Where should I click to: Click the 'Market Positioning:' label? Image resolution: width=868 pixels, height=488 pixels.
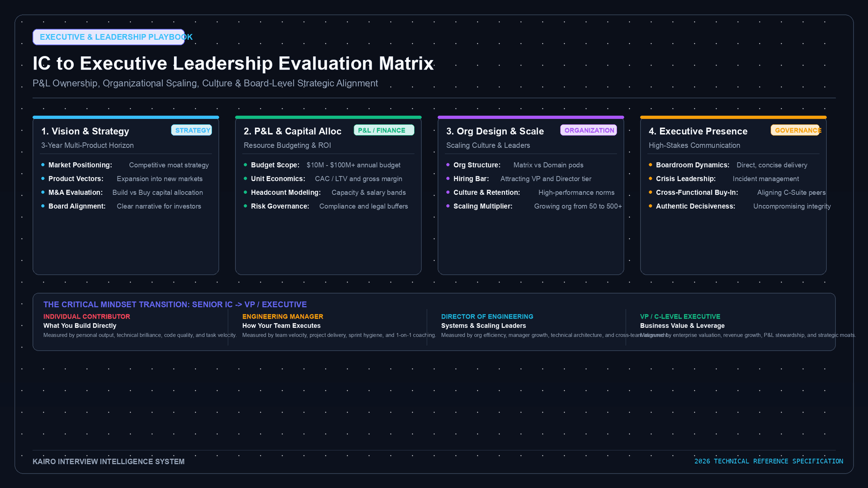click(80, 165)
